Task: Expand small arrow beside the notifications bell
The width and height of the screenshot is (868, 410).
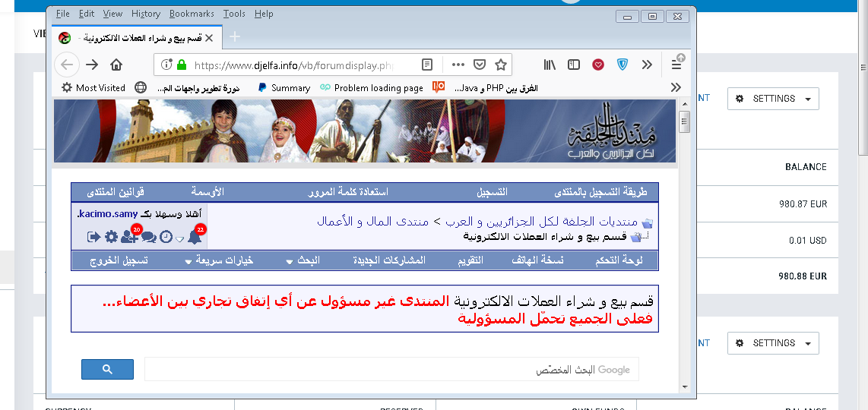Action: pyautogui.click(x=179, y=239)
